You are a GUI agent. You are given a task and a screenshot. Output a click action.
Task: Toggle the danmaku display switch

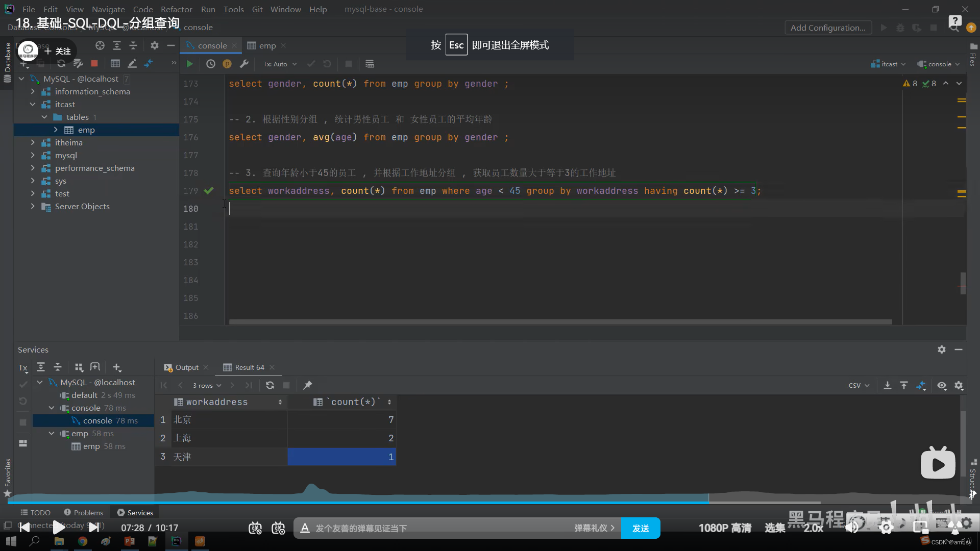255,528
